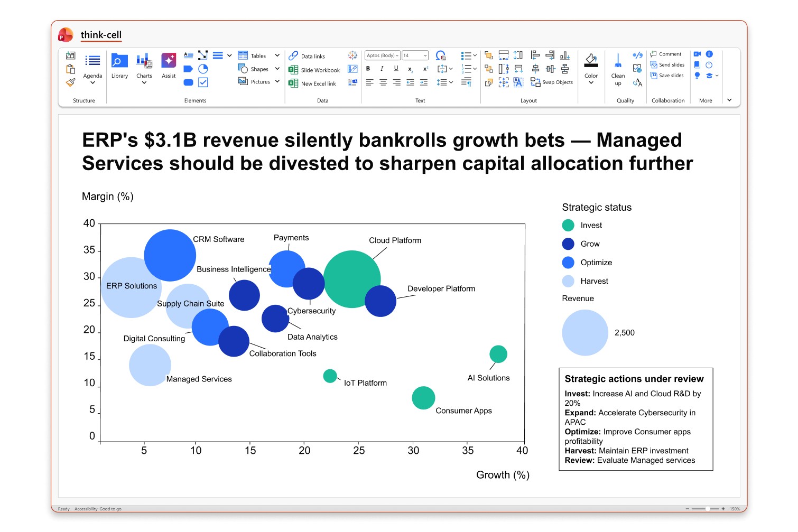Open the Data links tool
This screenshot has height=532, width=798.
[307, 56]
